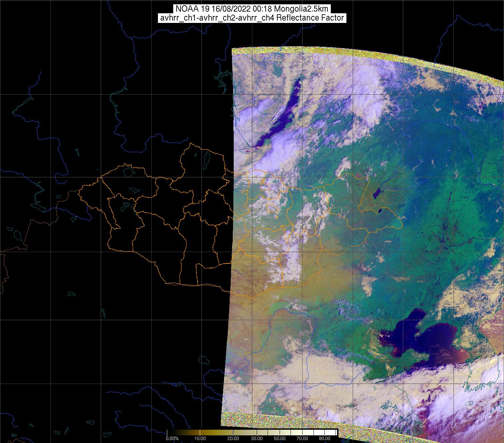Click the white end of the colorbar

(x=334, y=432)
